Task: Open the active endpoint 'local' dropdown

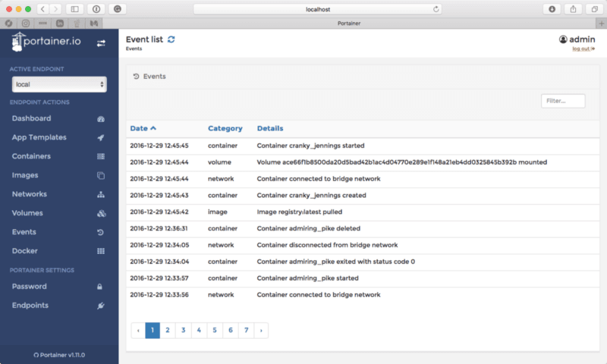Action: [58, 84]
